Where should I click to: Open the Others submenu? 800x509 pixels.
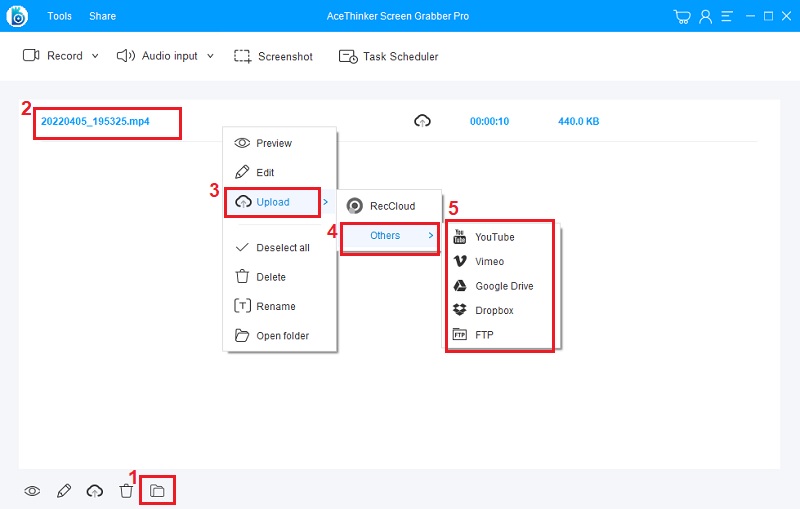click(x=390, y=236)
